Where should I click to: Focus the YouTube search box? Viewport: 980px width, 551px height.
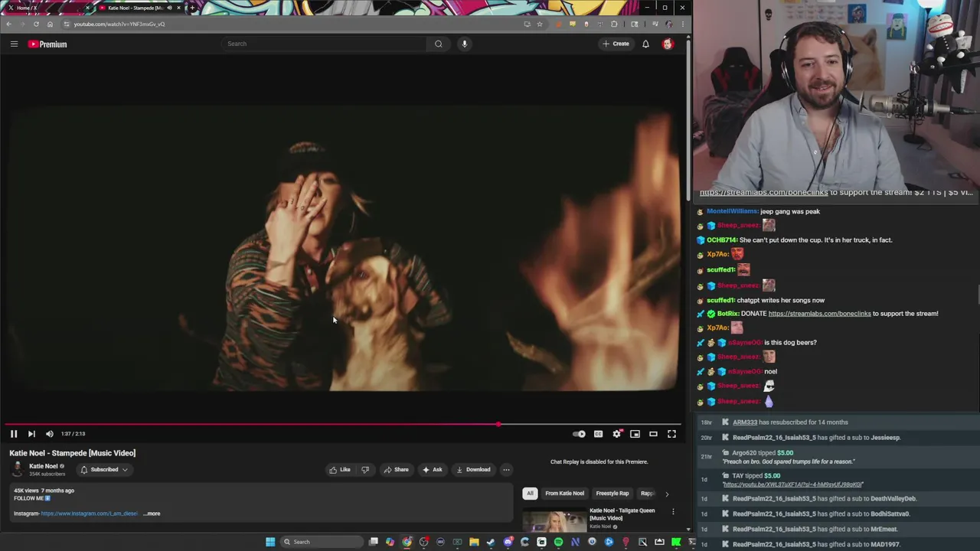point(324,44)
